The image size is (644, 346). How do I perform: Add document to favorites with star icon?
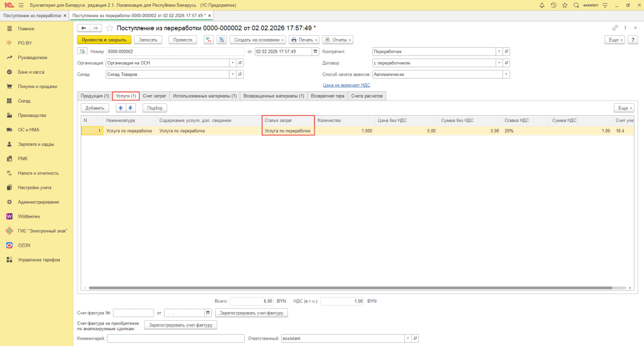point(109,28)
